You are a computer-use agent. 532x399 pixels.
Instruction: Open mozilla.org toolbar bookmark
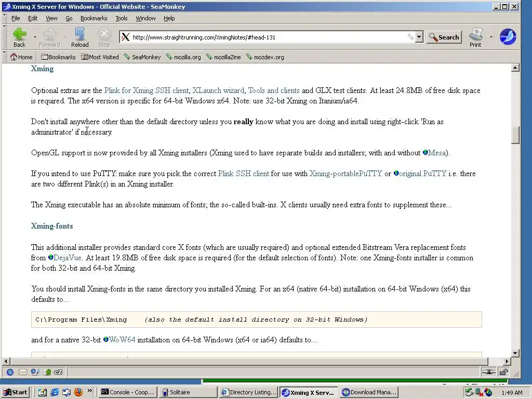click(183, 57)
